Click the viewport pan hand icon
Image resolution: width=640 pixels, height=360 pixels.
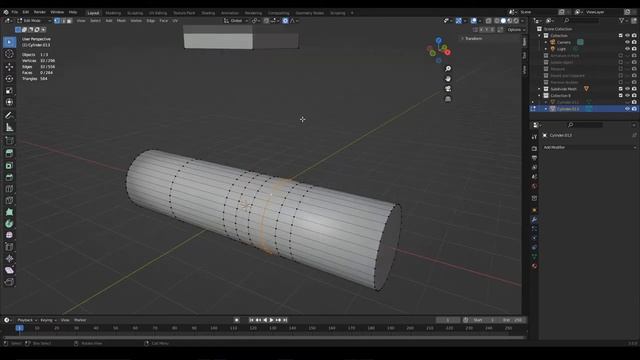448,78
